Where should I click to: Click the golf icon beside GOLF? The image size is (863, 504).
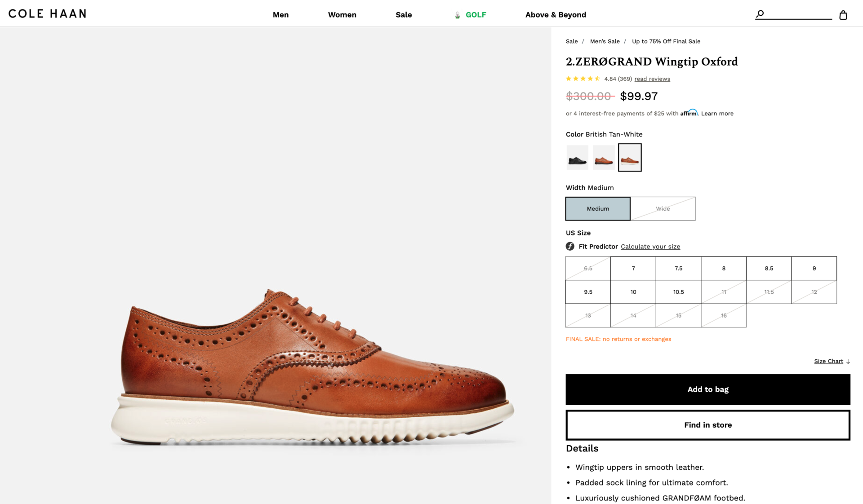(x=458, y=15)
